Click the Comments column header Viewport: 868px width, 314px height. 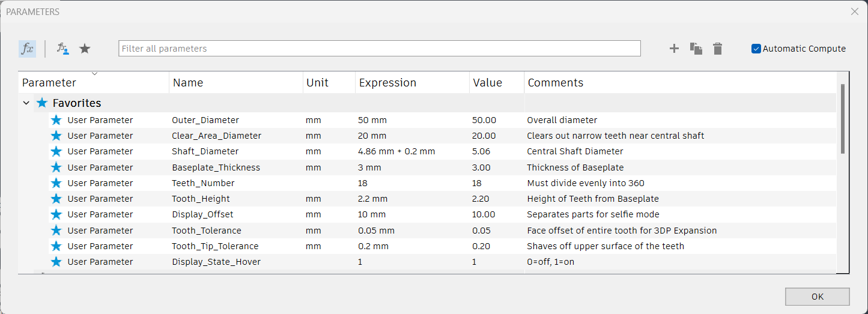555,83
